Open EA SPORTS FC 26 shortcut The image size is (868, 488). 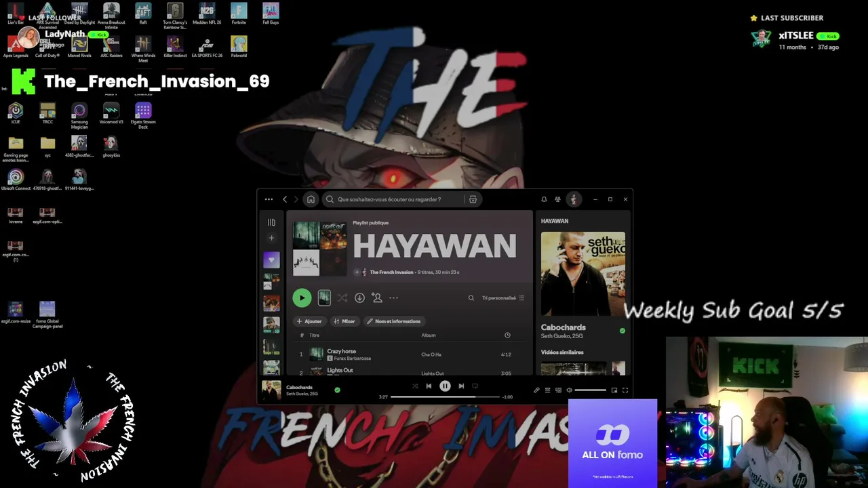[207, 46]
